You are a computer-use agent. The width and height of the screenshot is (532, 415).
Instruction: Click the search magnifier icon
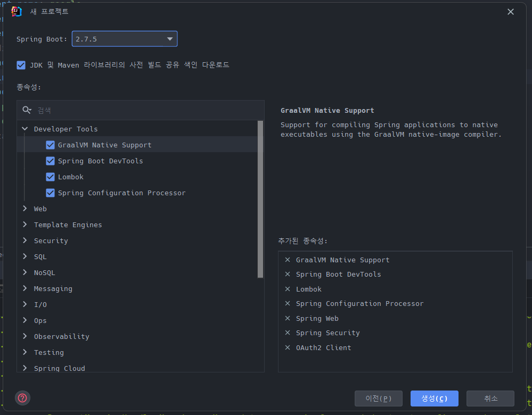point(27,110)
